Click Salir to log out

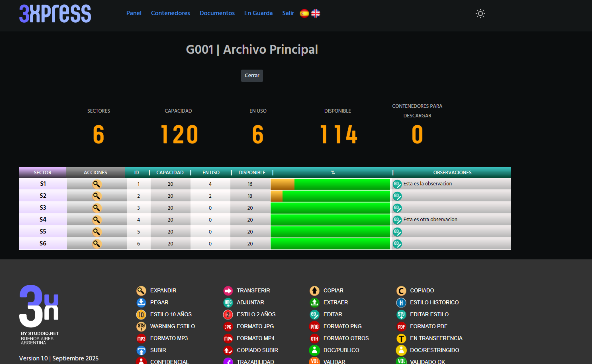pos(288,13)
